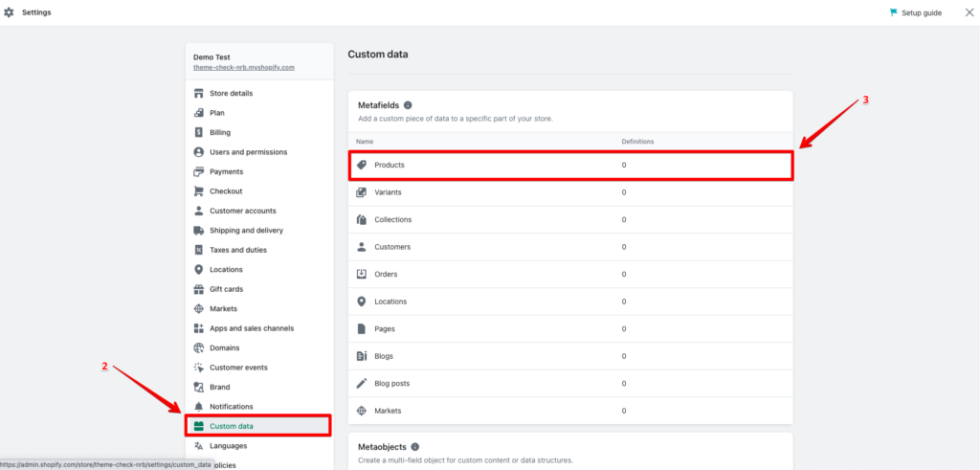This screenshot has width=980, height=470.
Task: Click the Store details storefront icon
Action: tap(199, 93)
